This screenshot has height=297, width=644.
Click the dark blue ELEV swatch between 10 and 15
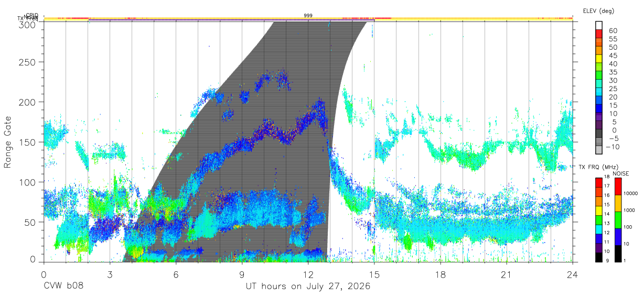click(599, 108)
